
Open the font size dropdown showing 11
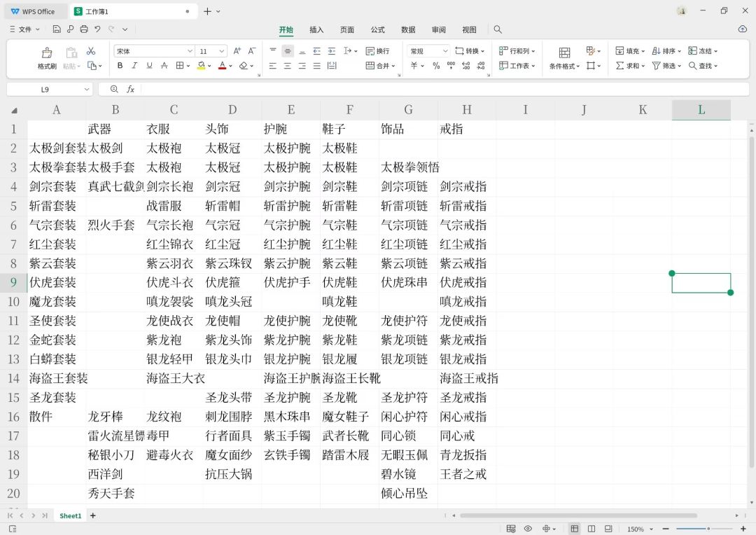coord(221,50)
